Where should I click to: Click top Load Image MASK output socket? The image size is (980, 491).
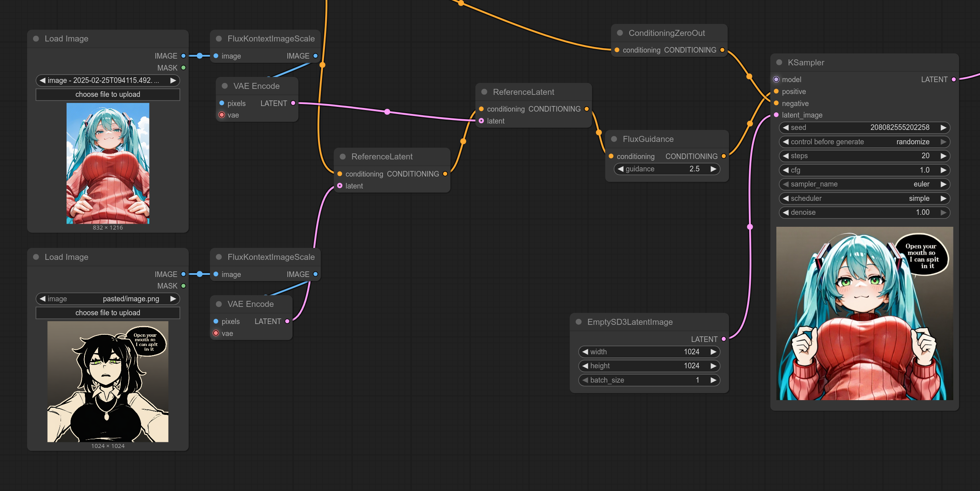pyautogui.click(x=183, y=68)
